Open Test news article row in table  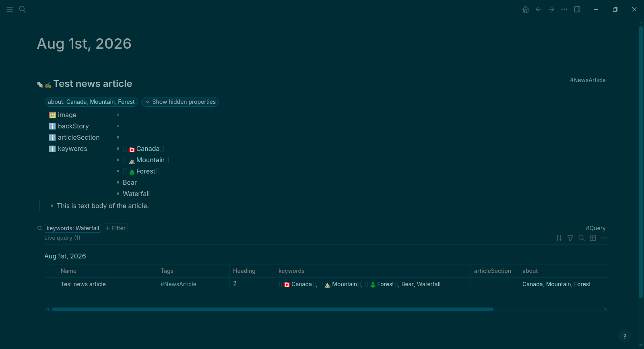coord(83,284)
